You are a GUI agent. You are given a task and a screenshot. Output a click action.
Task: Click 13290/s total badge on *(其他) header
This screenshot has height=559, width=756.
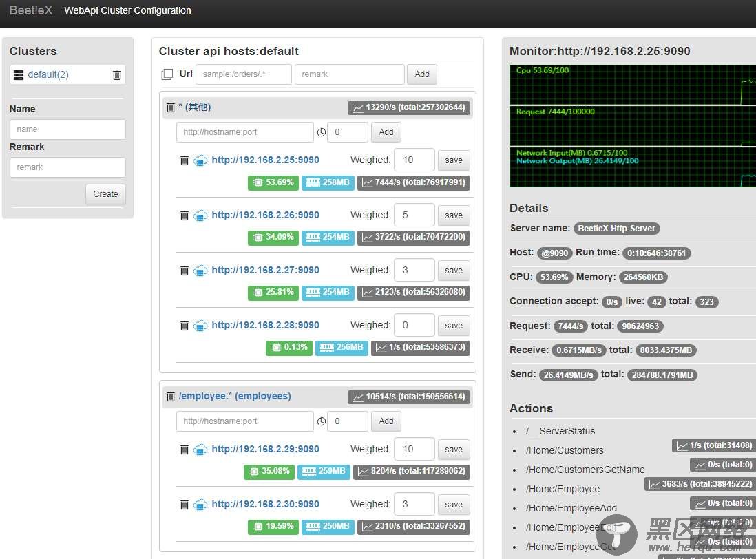(409, 107)
